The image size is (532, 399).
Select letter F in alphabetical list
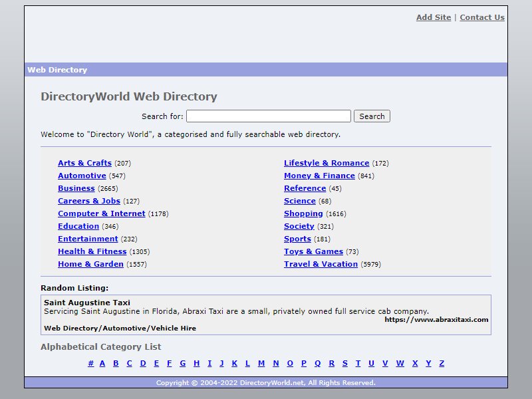click(x=170, y=363)
